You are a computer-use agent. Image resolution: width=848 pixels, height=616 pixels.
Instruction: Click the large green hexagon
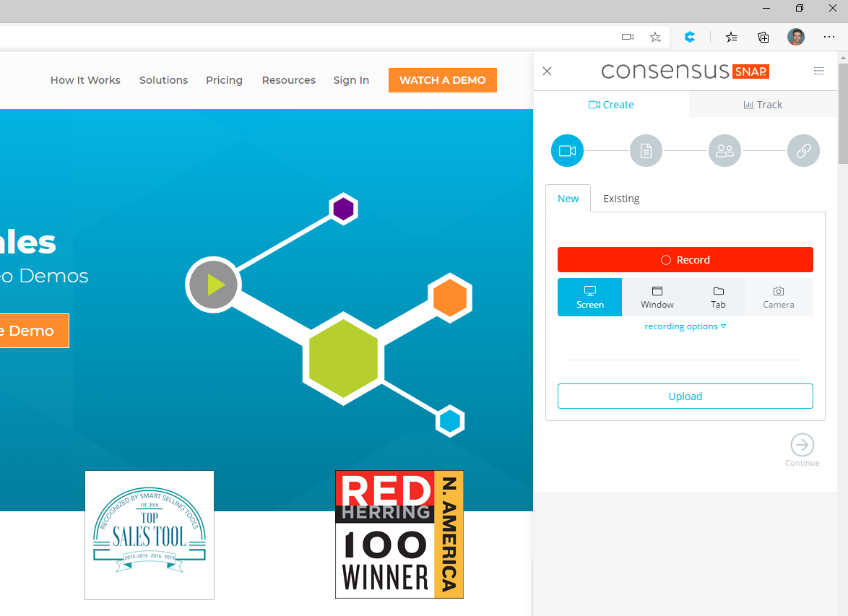pyautogui.click(x=343, y=359)
